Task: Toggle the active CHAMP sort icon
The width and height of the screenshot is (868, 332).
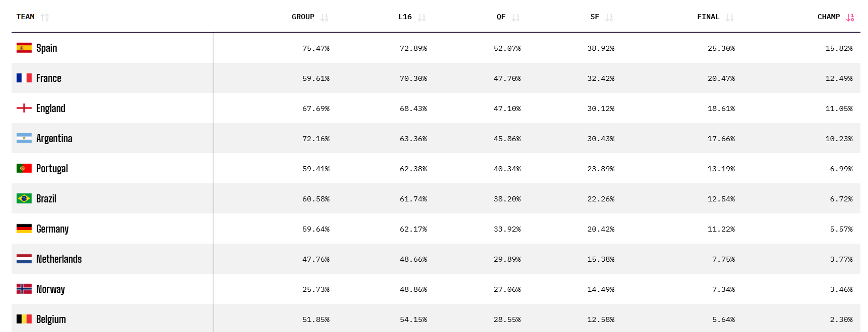Action: (850, 18)
